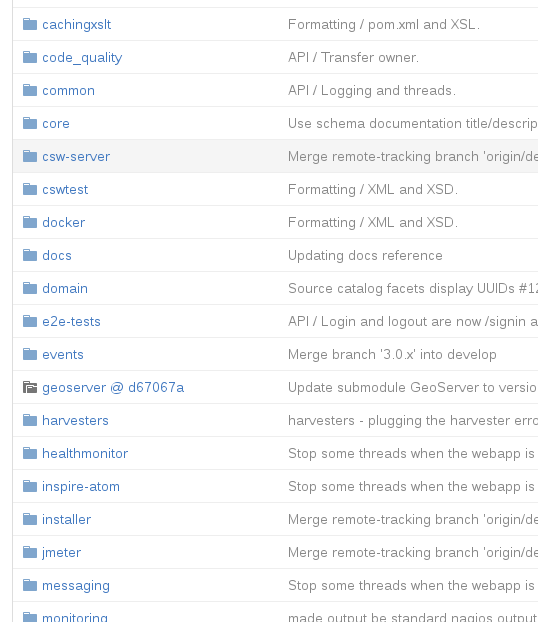Open the jmeter folder
Screen dimensions: 538x622
click(x=61, y=552)
